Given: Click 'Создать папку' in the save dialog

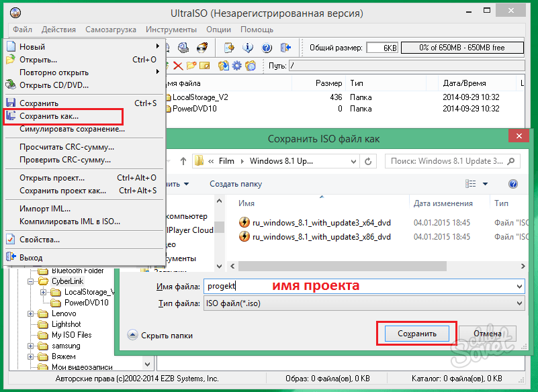Looking at the screenshot, I should pos(236,184).
